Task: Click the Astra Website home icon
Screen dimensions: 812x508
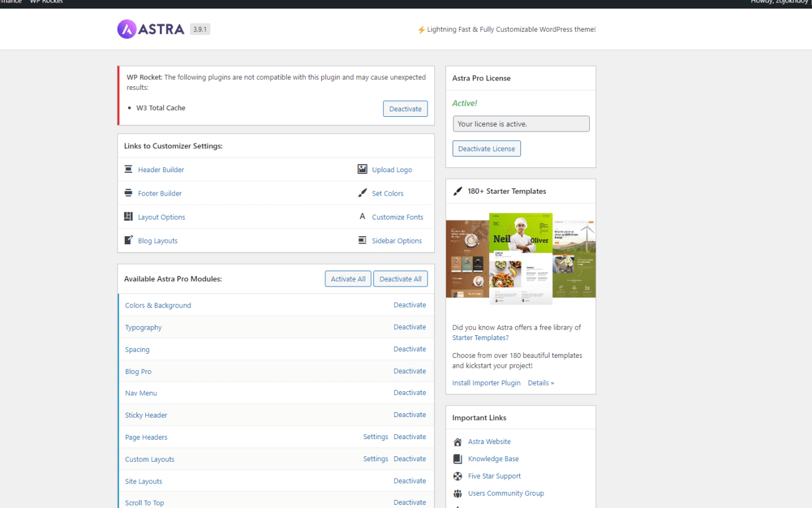Action: (x=458, y=442)
